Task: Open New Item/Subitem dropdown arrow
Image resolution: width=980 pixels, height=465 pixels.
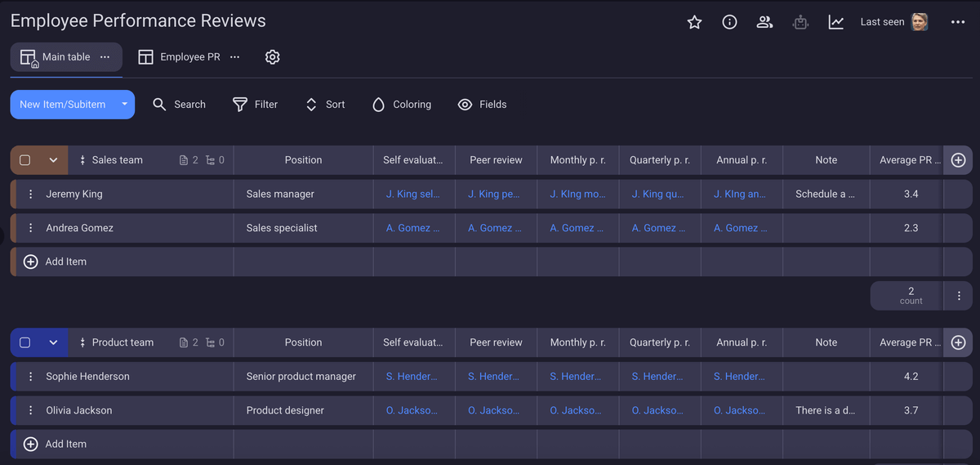Action: coord(124,105)
